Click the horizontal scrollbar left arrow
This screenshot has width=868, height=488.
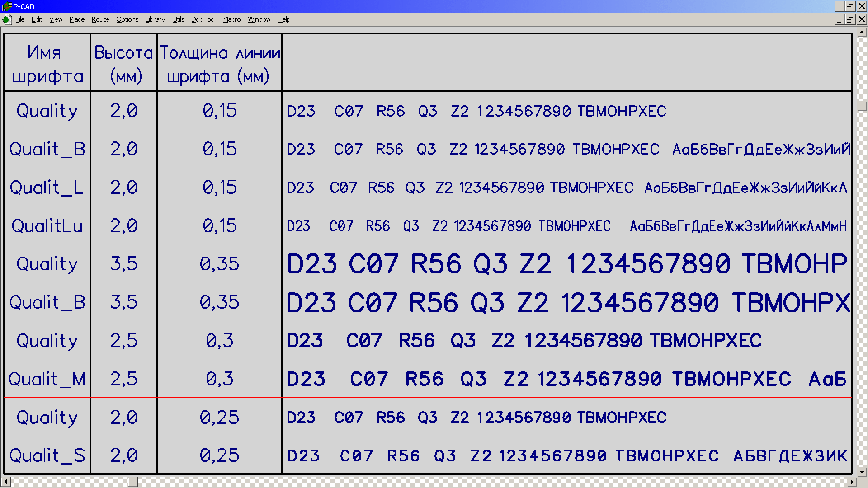[x=6, y=482]
